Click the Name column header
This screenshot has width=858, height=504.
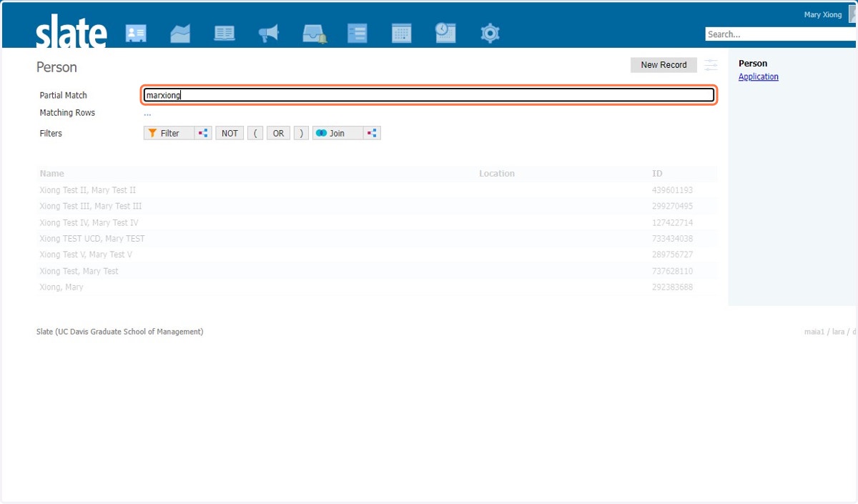(51, 174)
